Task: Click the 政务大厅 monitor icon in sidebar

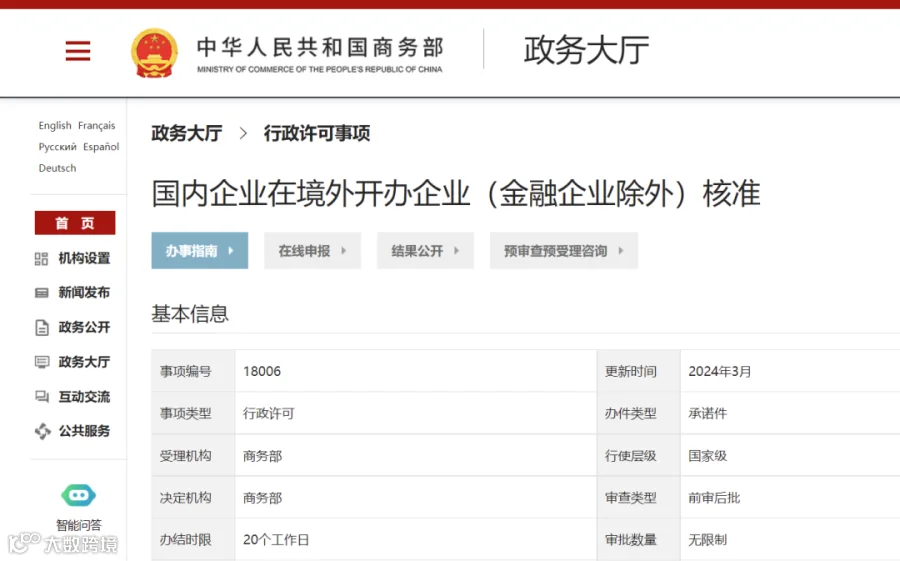Action: [42, 362]
